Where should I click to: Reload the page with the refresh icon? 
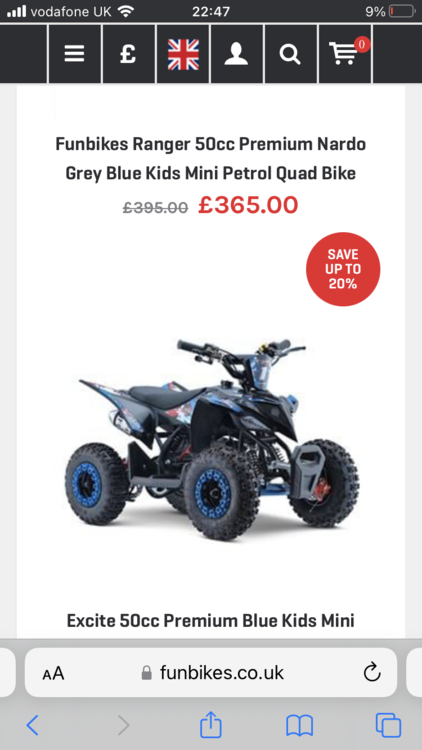point(372,673)
